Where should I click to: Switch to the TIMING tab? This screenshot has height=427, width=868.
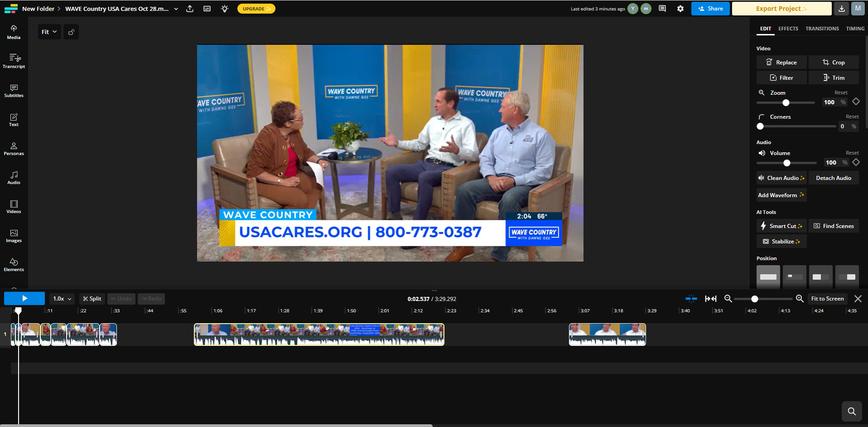click(x=855, y=29)
